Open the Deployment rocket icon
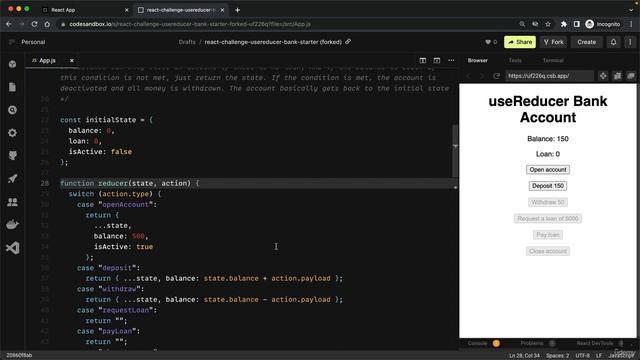640x360 pixels. point(13,178)
